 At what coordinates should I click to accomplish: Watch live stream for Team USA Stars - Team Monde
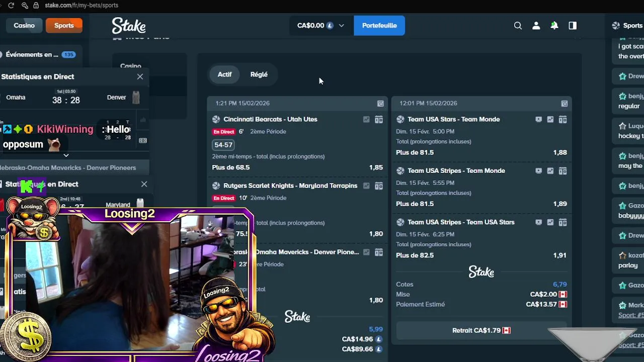coord(538,119)
